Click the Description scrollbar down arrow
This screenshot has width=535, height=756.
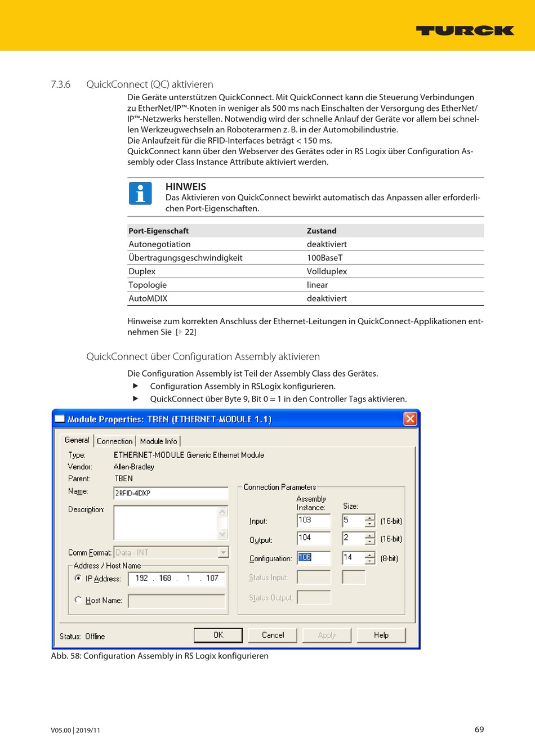(222, 534)
